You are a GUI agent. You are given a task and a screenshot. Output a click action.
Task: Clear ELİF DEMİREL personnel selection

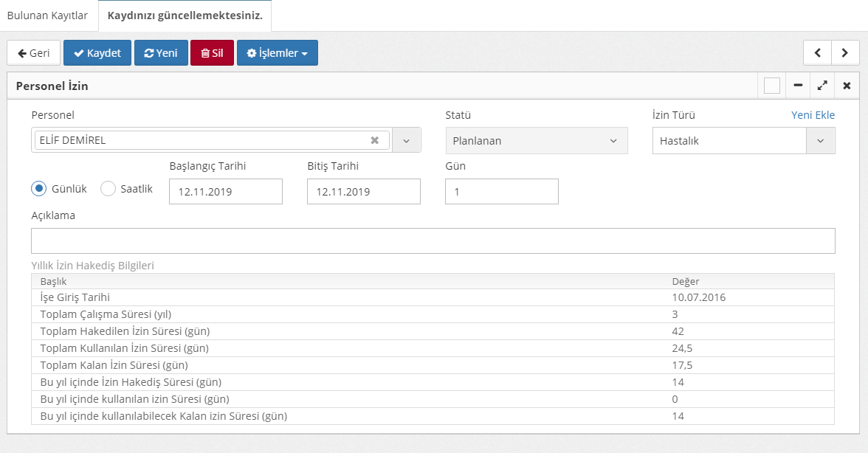click(374, 140)
